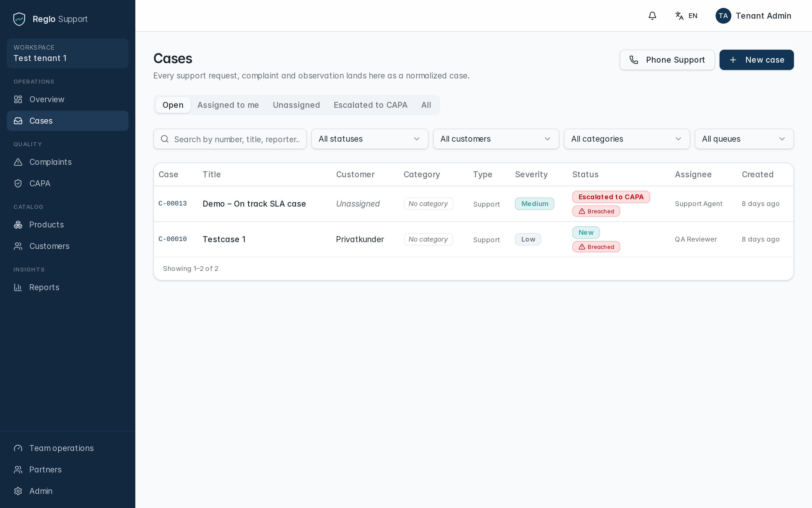The image size is (812, 508).
Task: Open the Testcase 1 title
Action: pyautogui.click(x=224, y=240)
